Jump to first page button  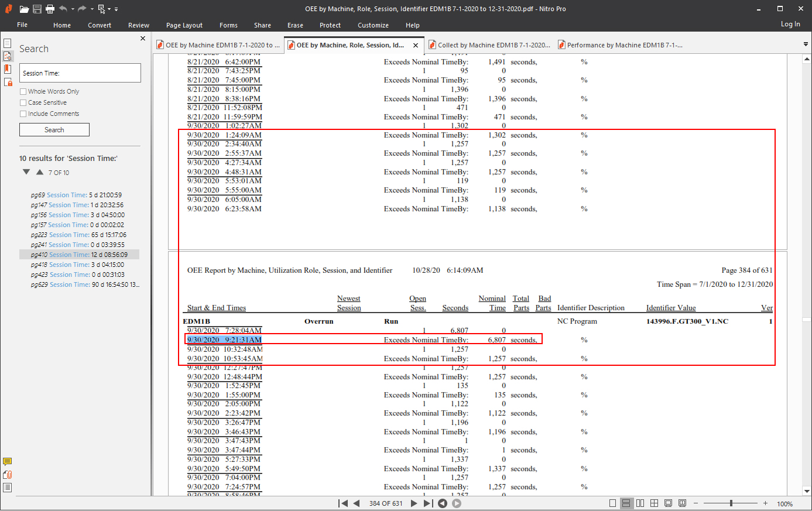pyautogui.click(x=343, y=503)
